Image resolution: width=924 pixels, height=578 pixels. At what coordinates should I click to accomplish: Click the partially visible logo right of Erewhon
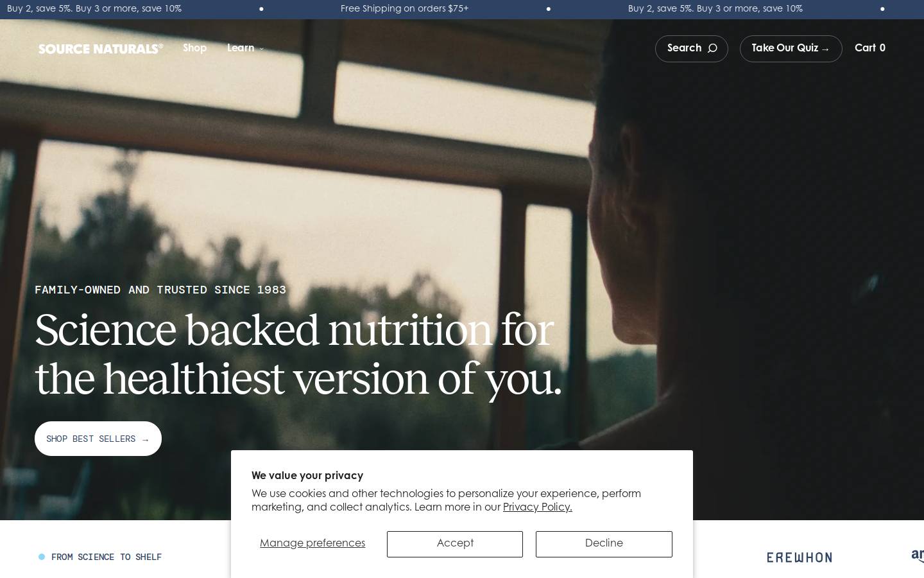[918, 556]
